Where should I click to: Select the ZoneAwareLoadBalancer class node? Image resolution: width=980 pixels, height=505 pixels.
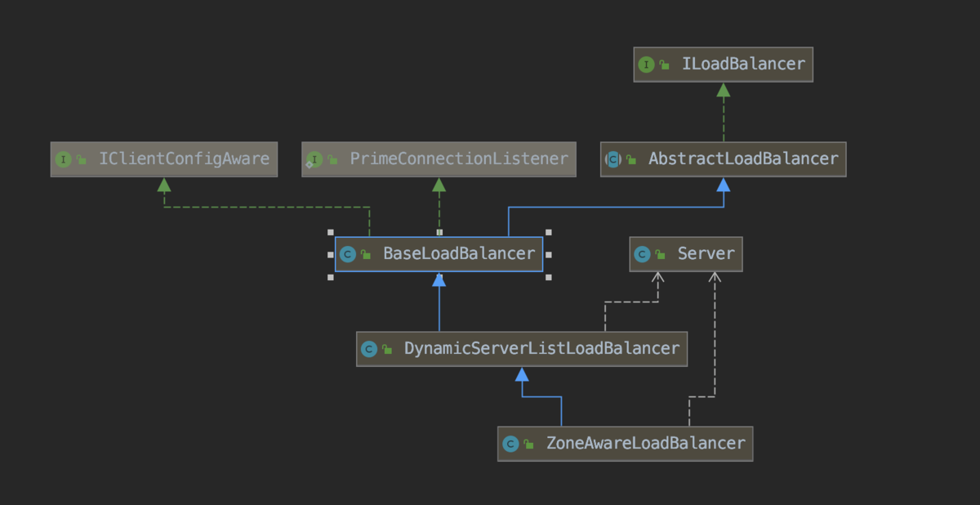coord(626,444)
